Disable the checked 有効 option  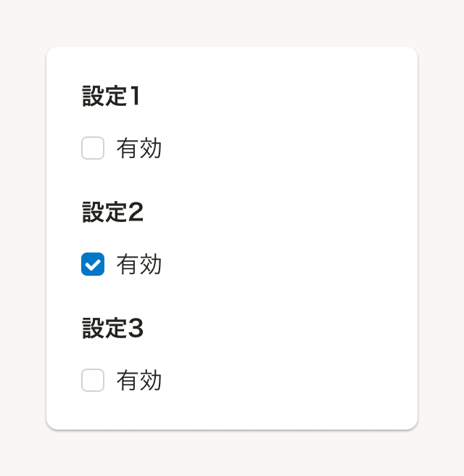(93, 264)
